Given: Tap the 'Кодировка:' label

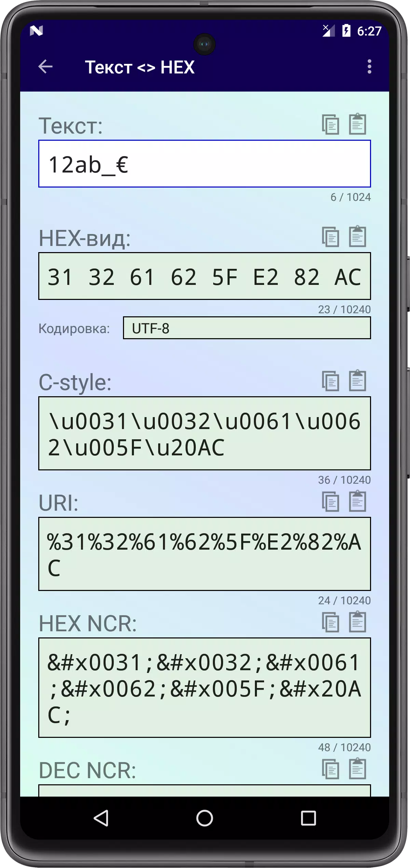Looking at the screenshot, I should click(74, 328).
